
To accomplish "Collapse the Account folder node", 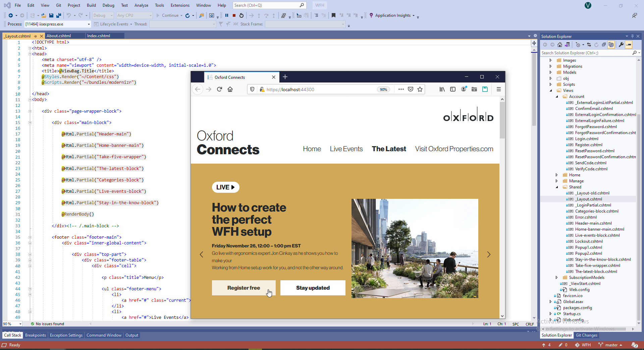I will [557, 97].
